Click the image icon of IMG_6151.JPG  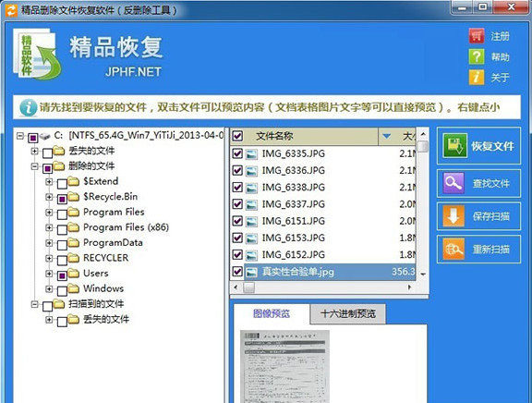(x=251, y=221)
